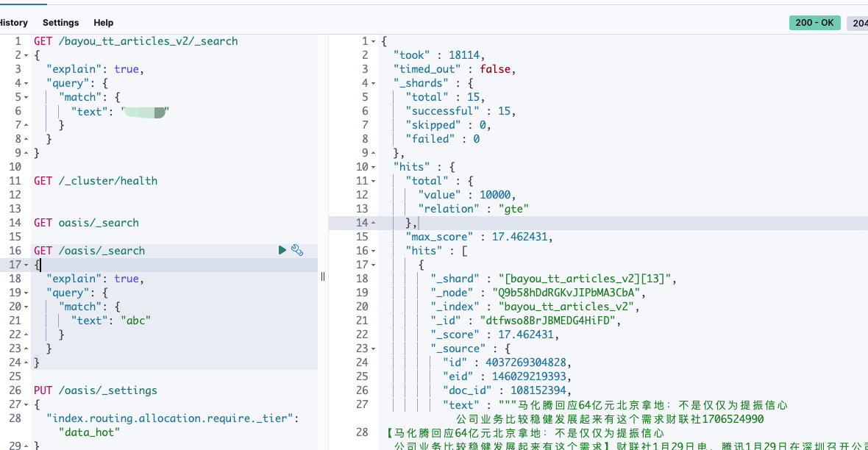Click "_id" dtfwso8BrJBMEDG4HiFD value
Viewport: 868px width, 450px height.
click(547, 321)
